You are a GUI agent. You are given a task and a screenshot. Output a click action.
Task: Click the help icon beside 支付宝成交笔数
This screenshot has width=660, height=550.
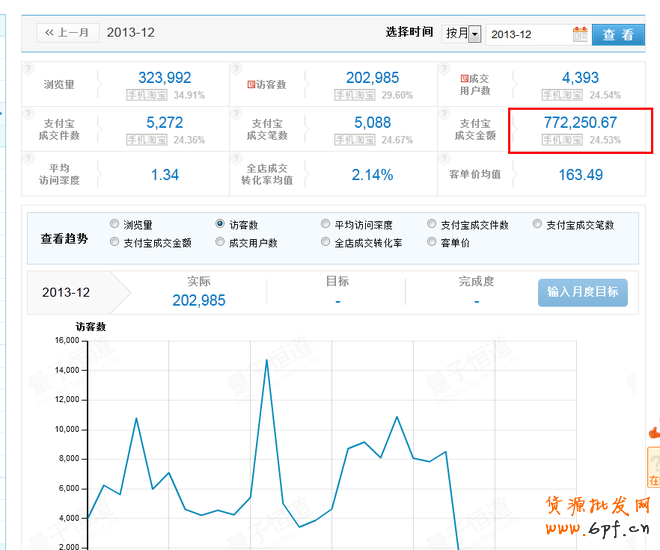tap(237, 112)
